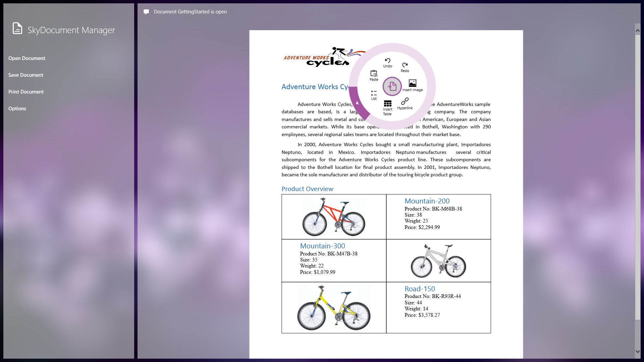Open the List options icon
Screen dimensions: 644x362
pyautogui.click(x=374, y=95)
